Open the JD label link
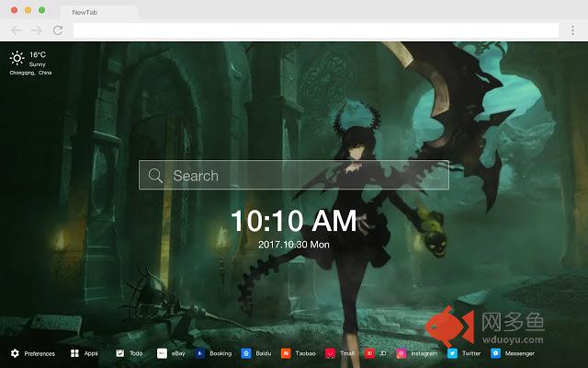The width and height of the screenshot is (588, 368). point(382,353)
